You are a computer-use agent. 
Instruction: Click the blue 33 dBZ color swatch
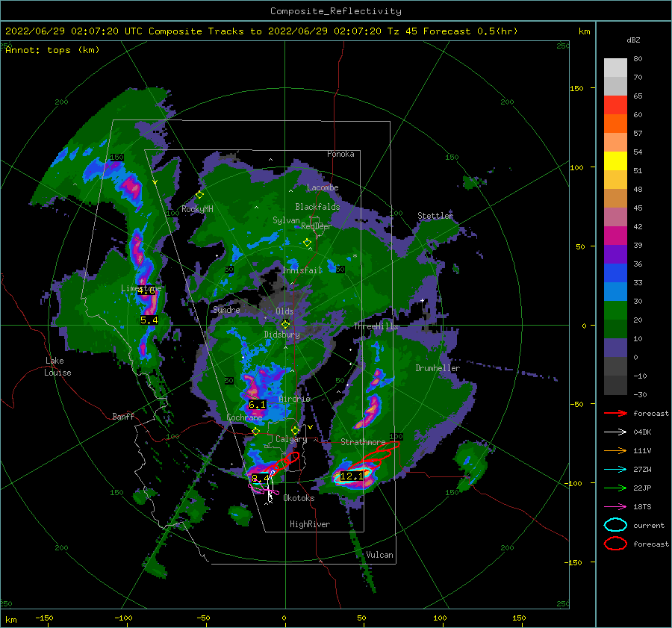pos(615,273)
